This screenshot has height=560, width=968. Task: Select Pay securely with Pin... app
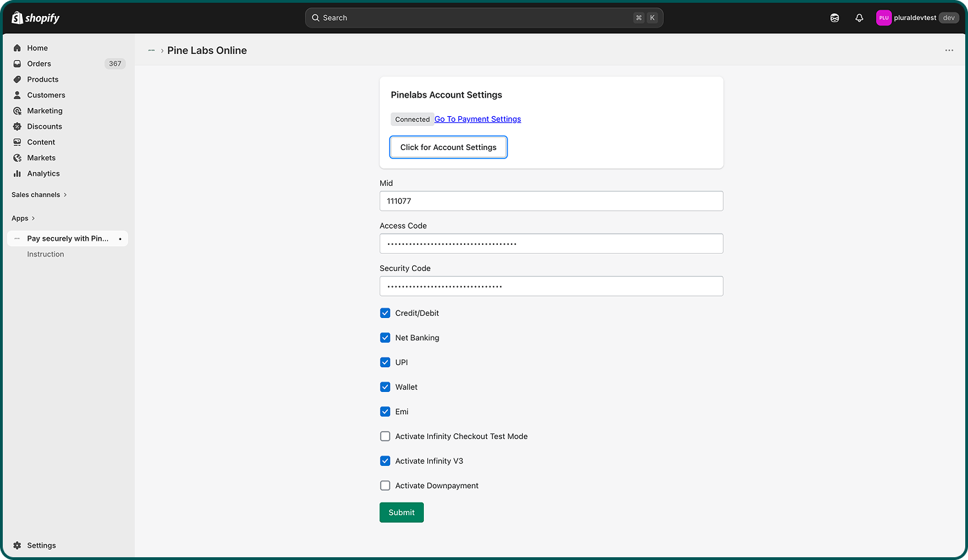pyautogui.click(x=68, y=239)
